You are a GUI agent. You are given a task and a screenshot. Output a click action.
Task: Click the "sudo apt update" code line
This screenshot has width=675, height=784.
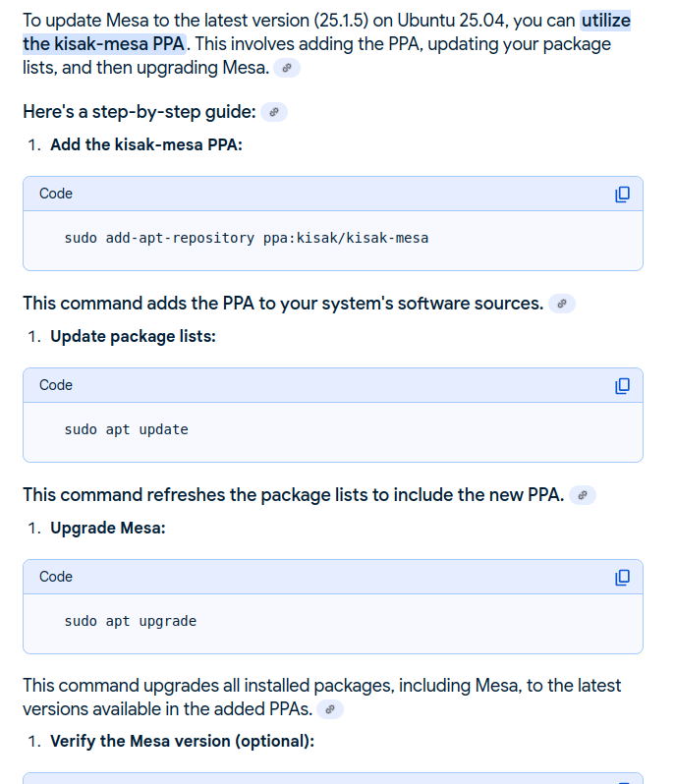(x=126, y=429)
